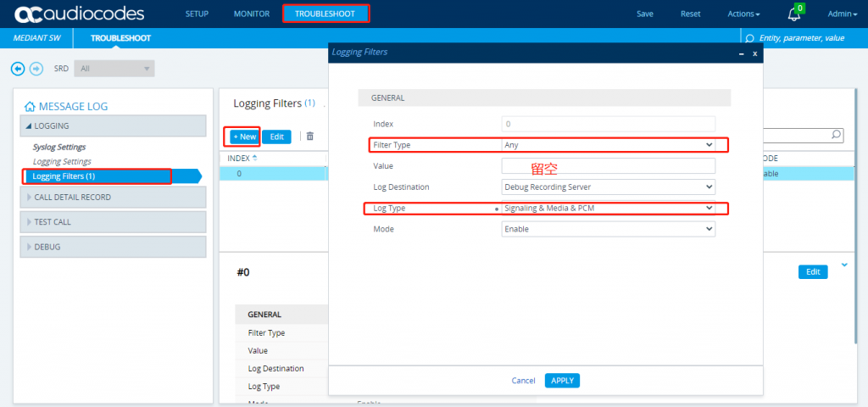The image size is (868, 407).
Task: Click the search magnifier in table filter
Action: [x=836, y=135]
